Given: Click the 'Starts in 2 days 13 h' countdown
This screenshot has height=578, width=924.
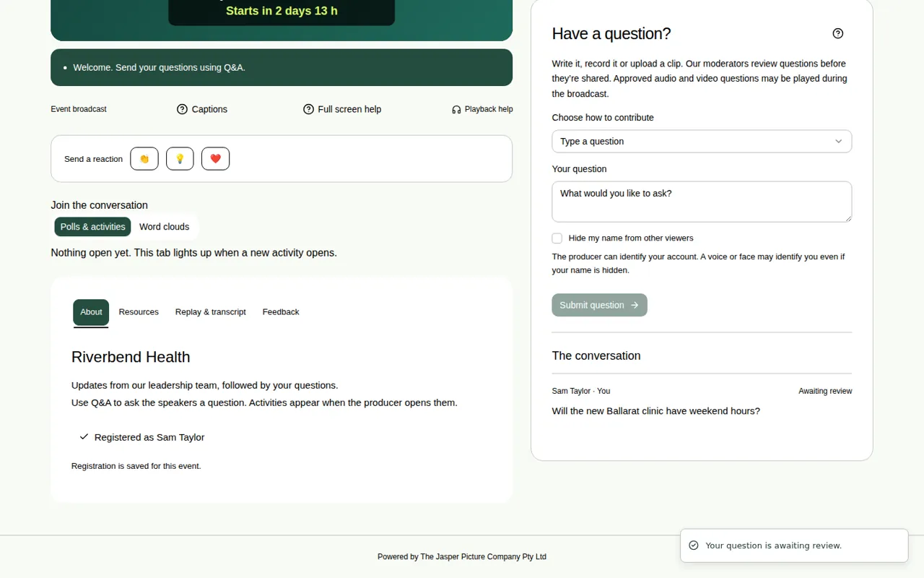Looking at the screenshot, I should 282,11.
